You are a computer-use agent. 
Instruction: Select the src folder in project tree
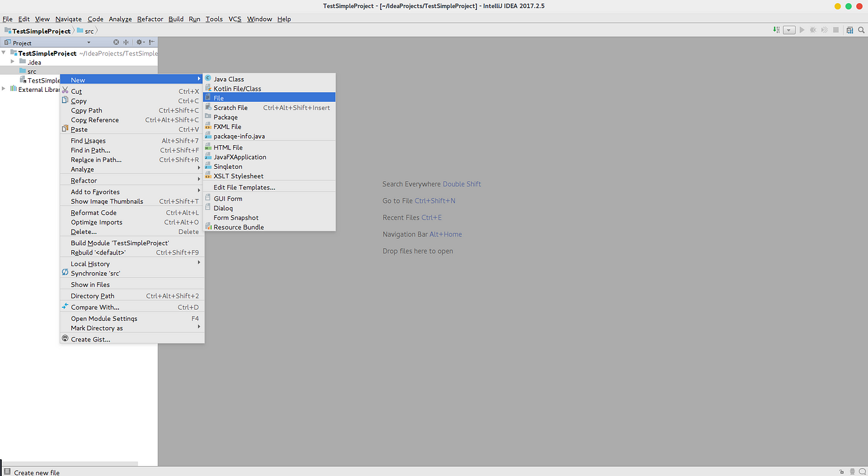click(x=79, y=71)
